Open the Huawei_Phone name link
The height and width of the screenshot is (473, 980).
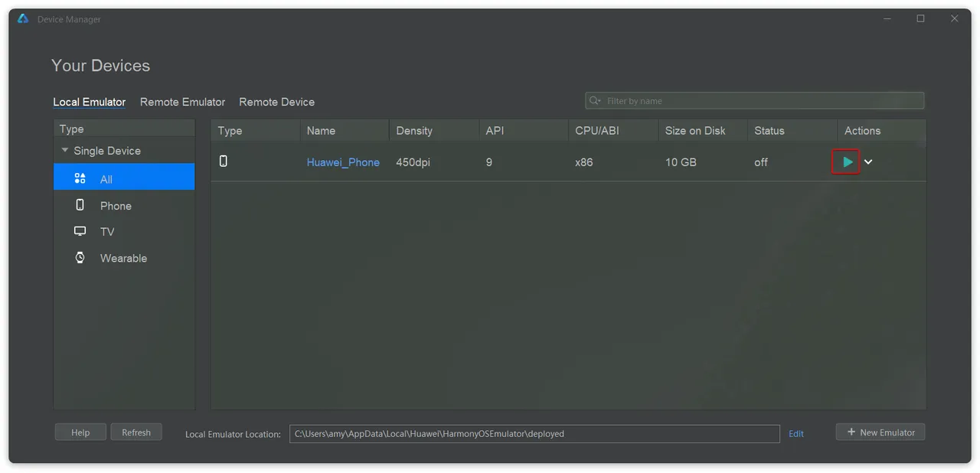click(x=343, y=162)
